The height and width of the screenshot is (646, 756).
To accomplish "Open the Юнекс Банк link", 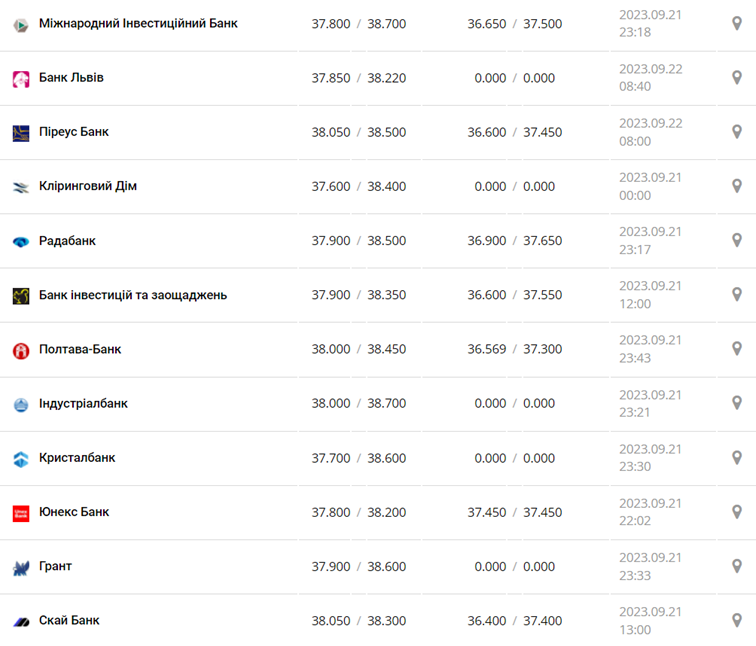I will coord(74,512).
